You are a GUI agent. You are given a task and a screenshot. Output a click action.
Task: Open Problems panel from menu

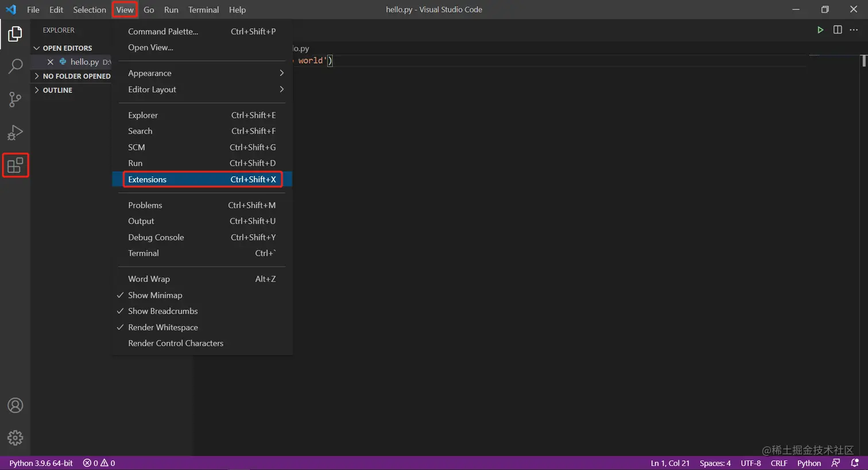202,205
